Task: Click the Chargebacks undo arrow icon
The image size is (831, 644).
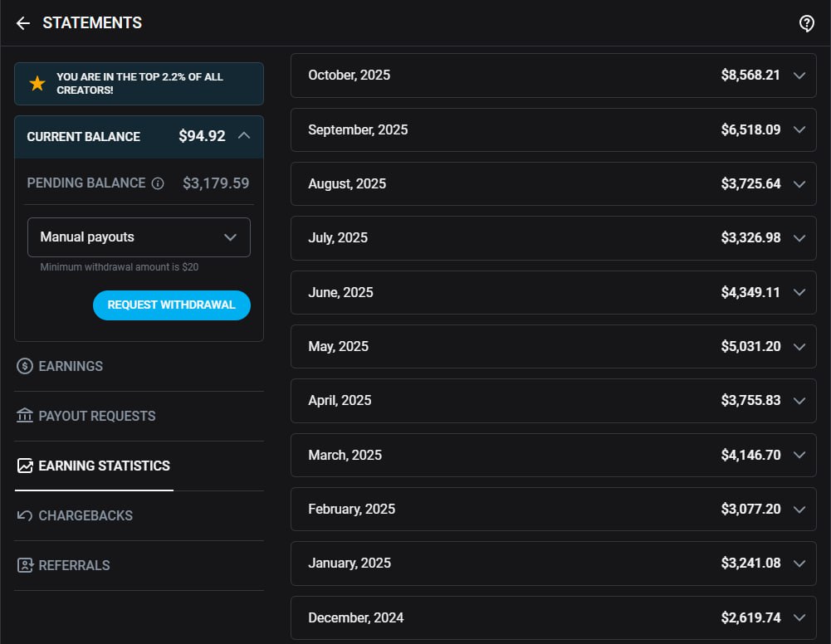Action: pos(25,515)
